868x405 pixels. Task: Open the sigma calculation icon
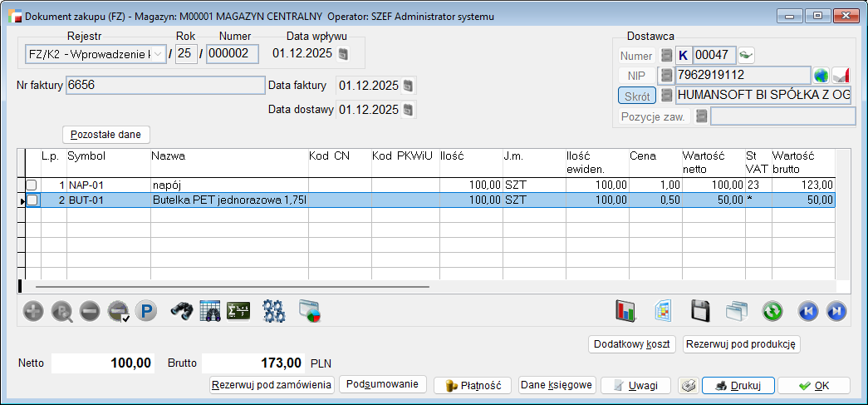tap(239, 312)
